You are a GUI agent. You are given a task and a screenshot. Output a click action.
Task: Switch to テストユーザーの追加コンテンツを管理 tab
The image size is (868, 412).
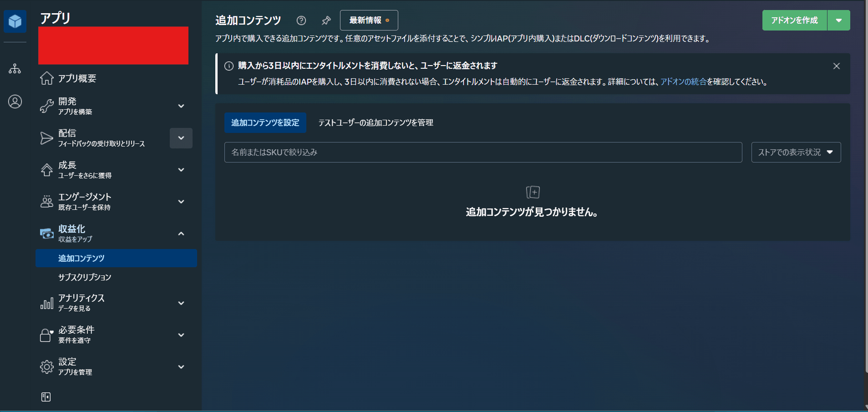pos(375,122)
